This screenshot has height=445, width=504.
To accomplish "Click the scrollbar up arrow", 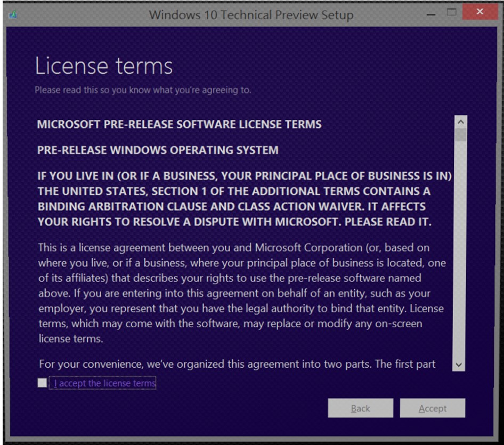I will (x=461, y=122).
